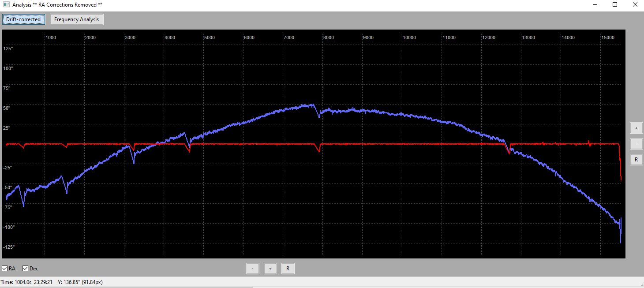
Task: Click the horizontal zoom-out minus button below the graph
Action: pos(252,269)
